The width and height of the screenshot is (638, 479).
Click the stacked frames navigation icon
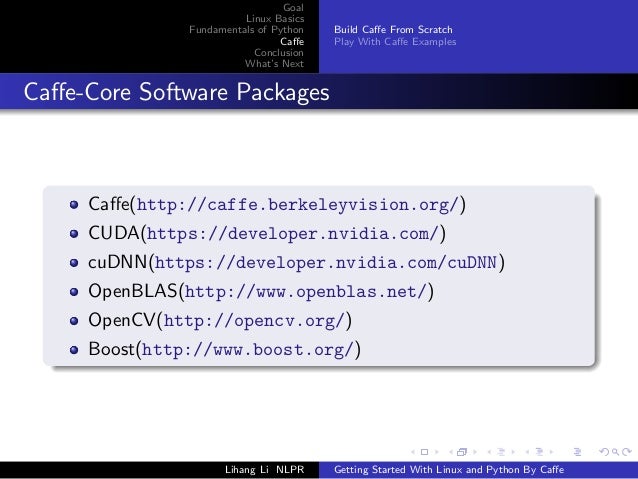[x=462, y=452]
